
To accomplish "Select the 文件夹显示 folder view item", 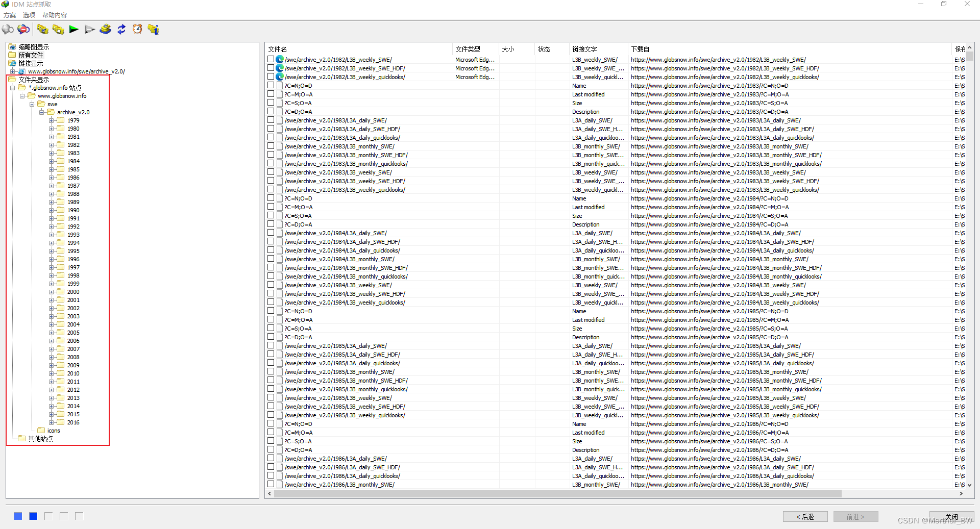I will tap(34, 80).
